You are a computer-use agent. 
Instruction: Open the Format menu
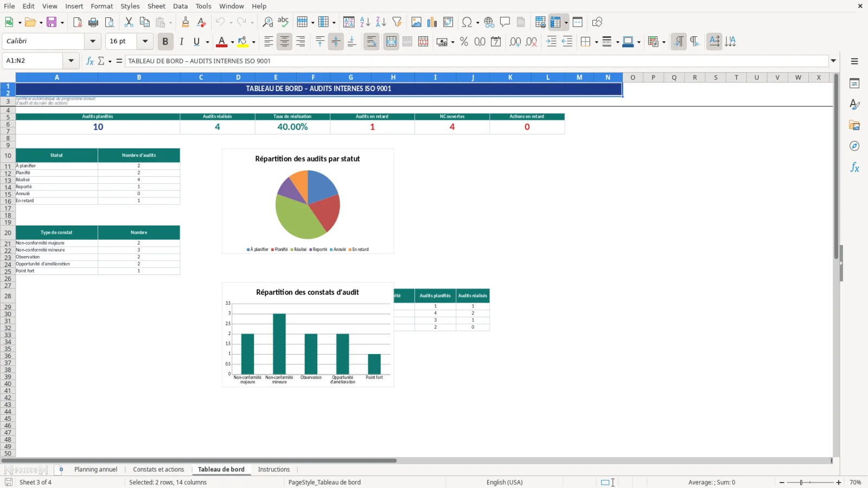(x=102, y=6)
